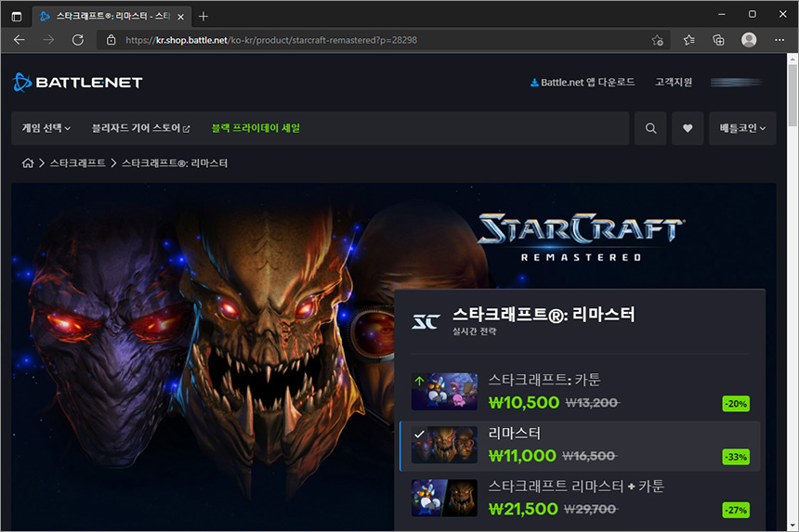Open the wishlist heart icon

coord(688,128)
